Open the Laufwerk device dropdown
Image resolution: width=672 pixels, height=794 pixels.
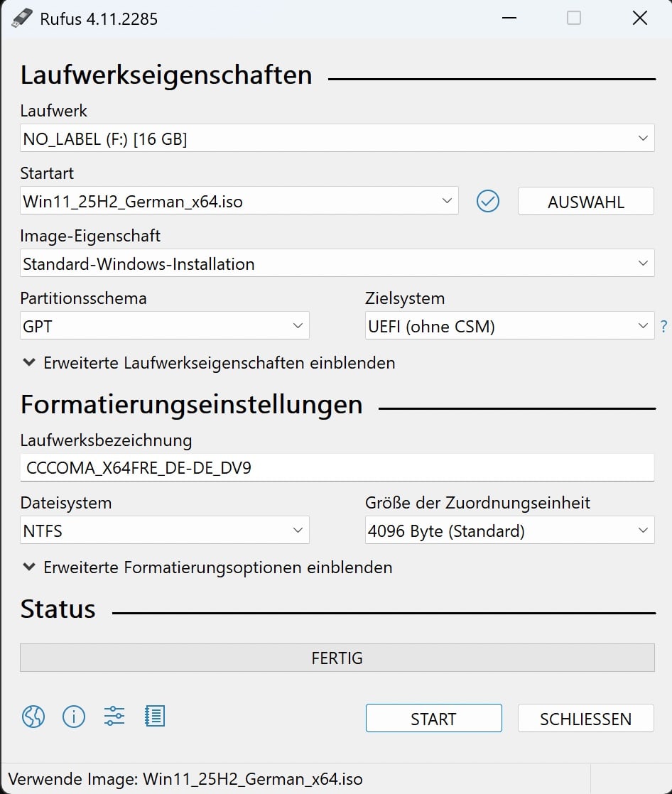tap(337, 139)
